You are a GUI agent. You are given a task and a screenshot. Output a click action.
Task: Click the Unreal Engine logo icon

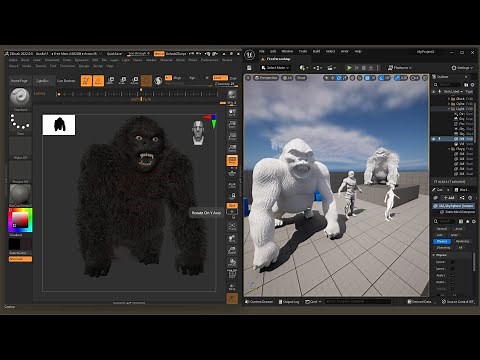click(x=249, y=55)
